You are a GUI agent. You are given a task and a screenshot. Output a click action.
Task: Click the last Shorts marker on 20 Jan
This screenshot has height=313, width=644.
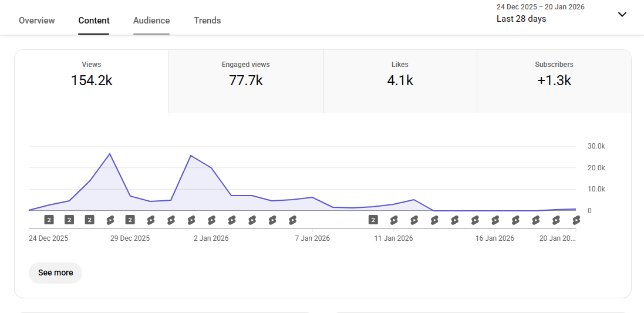[576, 220]
